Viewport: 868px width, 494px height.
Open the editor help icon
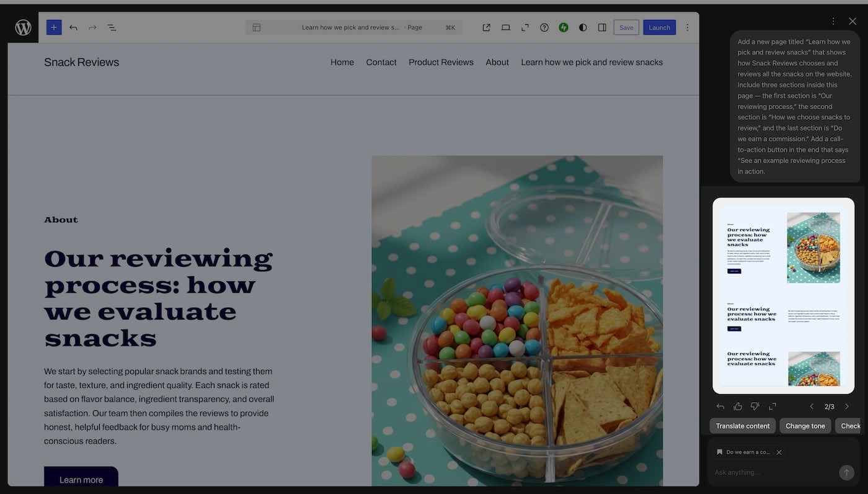(x=544, y=27)
